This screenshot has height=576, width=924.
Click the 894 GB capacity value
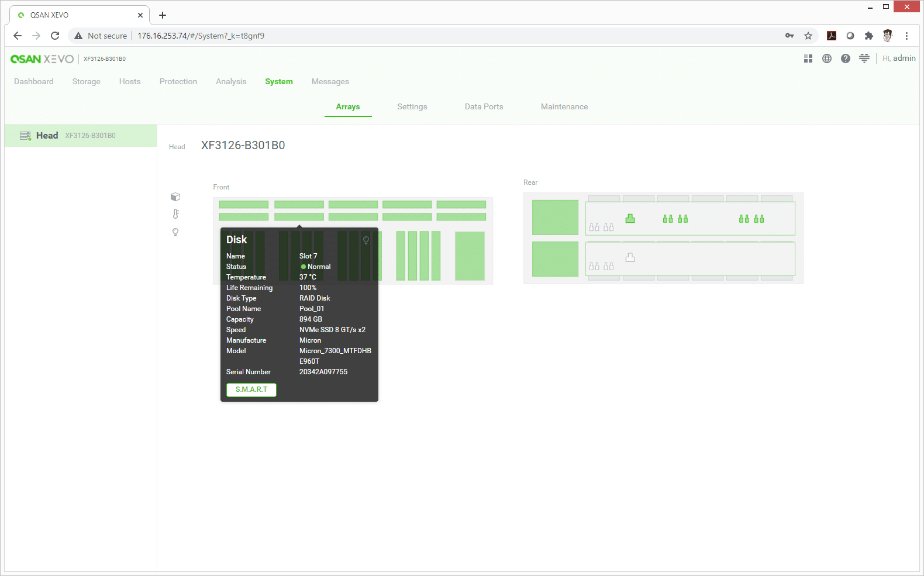[x=311, y=319]
